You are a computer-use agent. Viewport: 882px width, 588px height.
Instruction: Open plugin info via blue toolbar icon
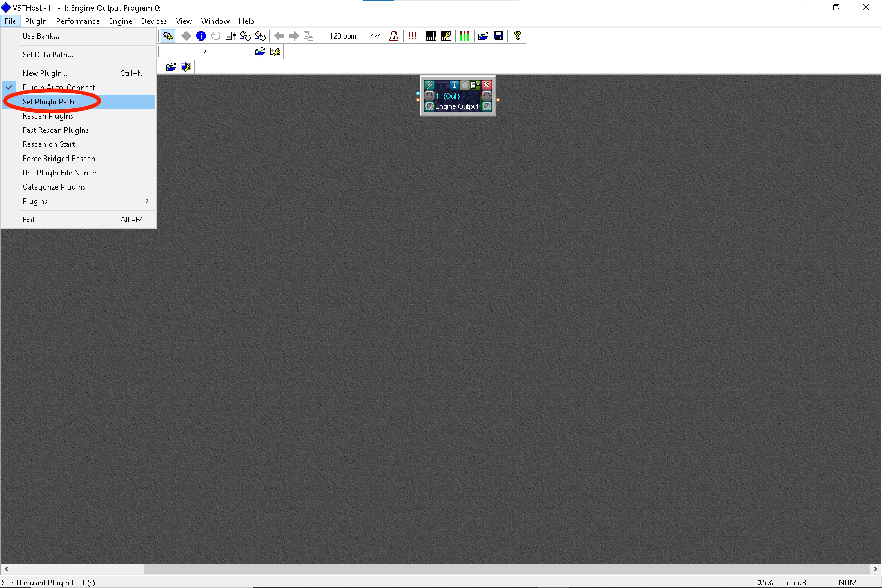coord(201,36)
